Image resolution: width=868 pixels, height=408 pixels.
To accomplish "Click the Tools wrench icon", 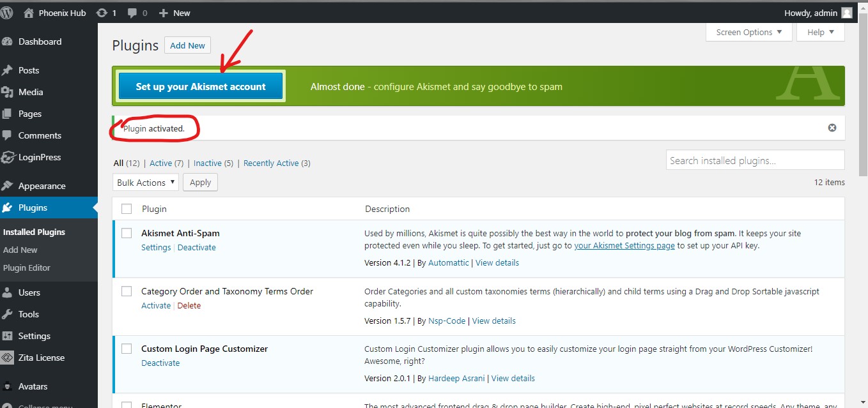I will click(8, 314).
